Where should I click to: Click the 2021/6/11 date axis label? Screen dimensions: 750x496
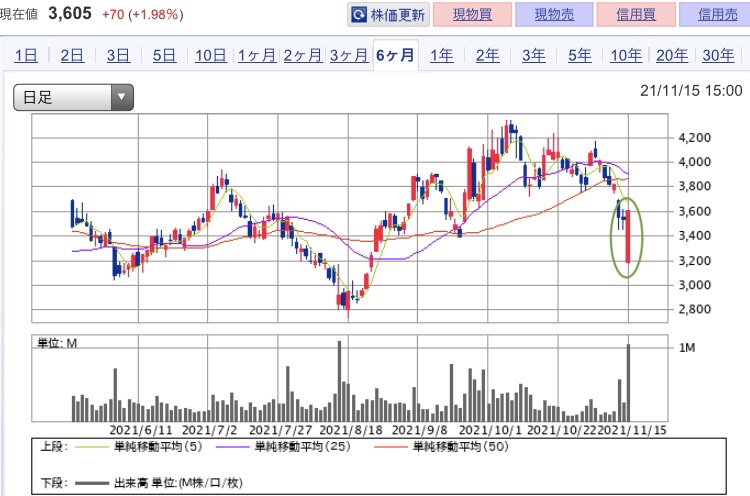tap(141, 430)
